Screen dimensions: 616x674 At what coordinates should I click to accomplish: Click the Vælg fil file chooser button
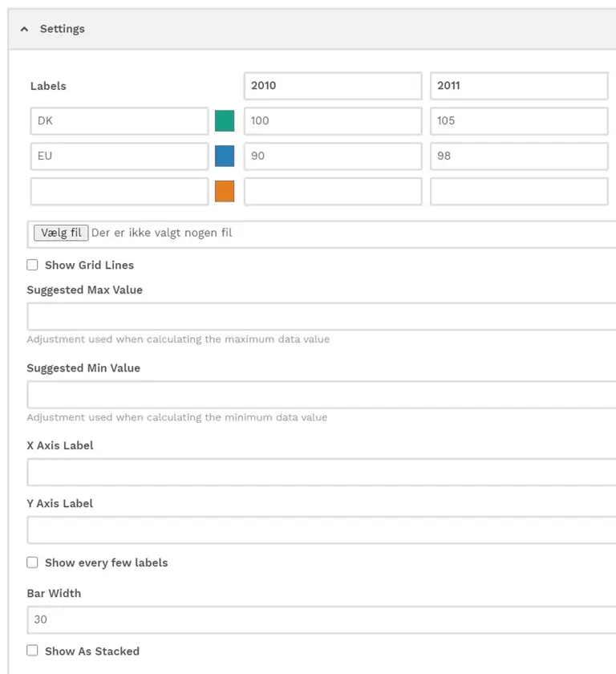(x=61, y=233)
